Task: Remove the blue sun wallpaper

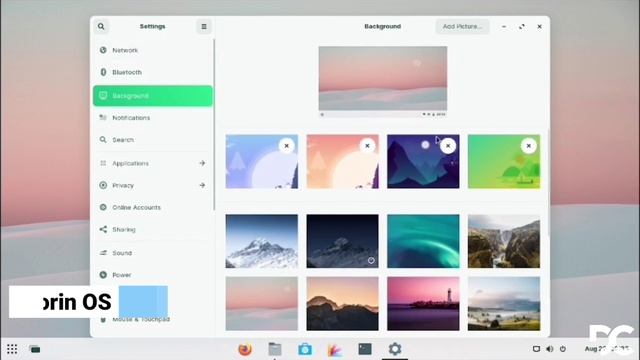Action: point(287,146)
